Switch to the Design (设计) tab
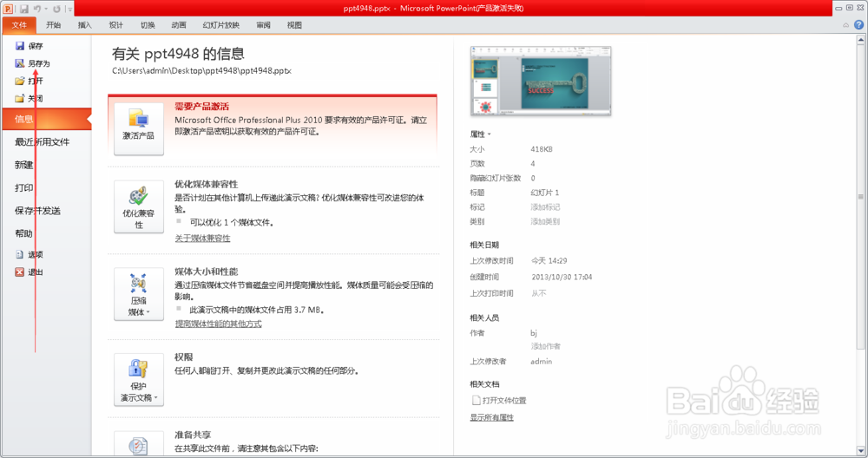Screen dimensions: 868x458 (116, 25)
